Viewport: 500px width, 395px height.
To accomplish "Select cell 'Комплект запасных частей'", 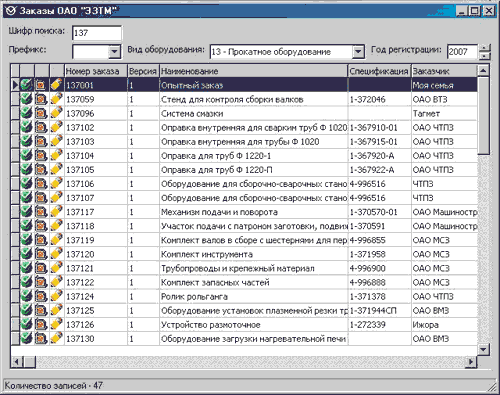I will pos(253,282).
